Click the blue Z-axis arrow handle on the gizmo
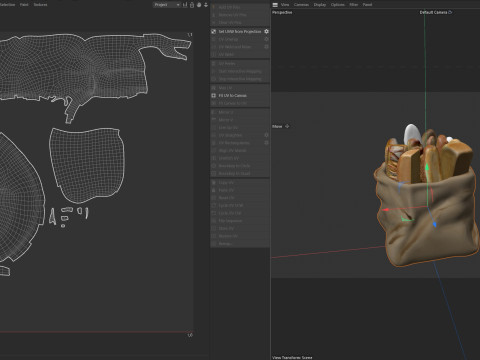Viewport: 480px width, 360px height. [x=434, y=224]
